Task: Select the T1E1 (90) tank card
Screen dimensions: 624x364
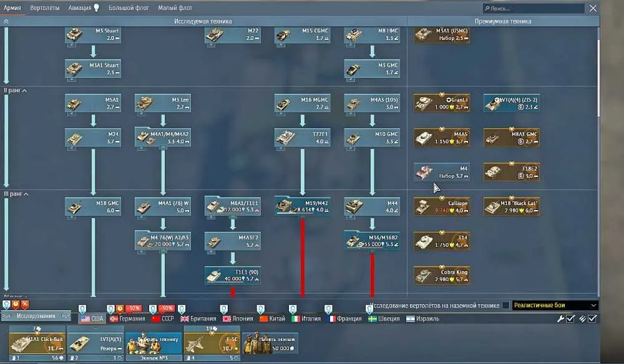Action: click(x=233, y=275)
